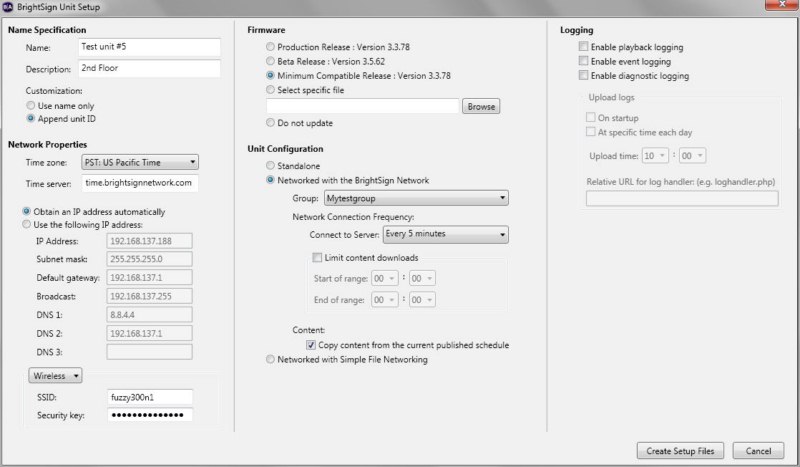
Task: Click the 'Logging' section heading
Action: (x=577, y=30)
